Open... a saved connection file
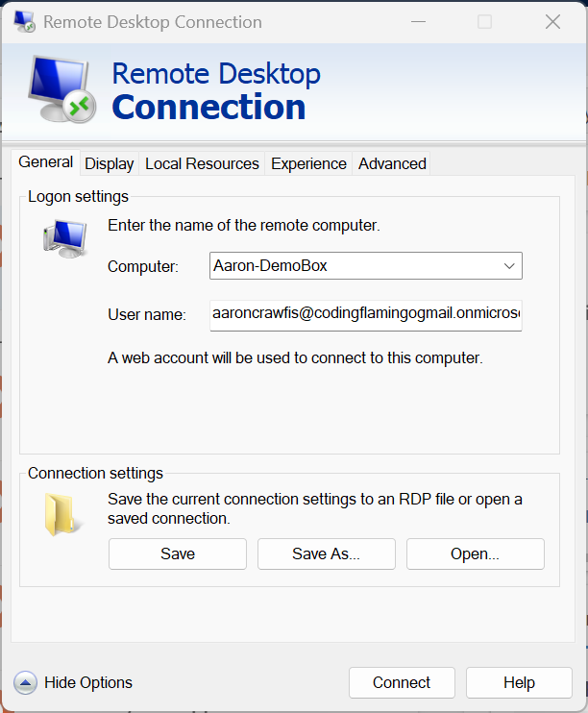Viewport: 588px width, 713px height. [x=476, y=553]
